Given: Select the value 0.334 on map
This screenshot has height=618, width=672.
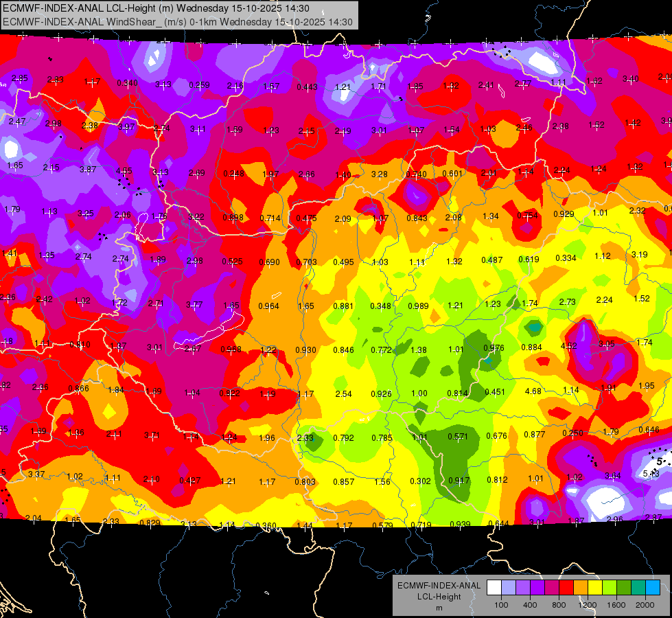Looking at the screenshot, I should pos(566,257).
